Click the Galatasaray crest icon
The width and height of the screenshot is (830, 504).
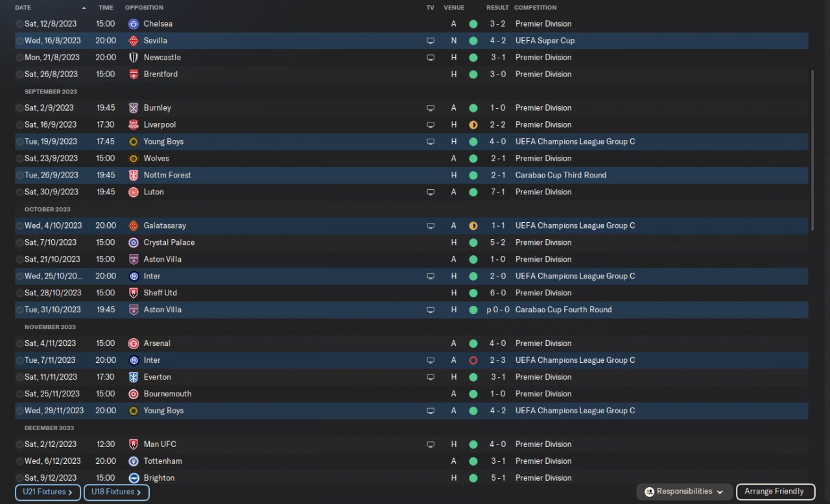134,226
